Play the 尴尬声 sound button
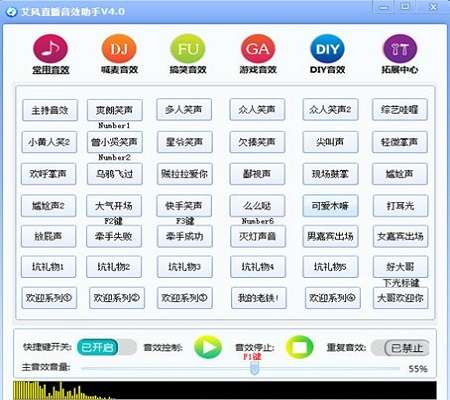The image size is (450, 400). pos(400,174)
